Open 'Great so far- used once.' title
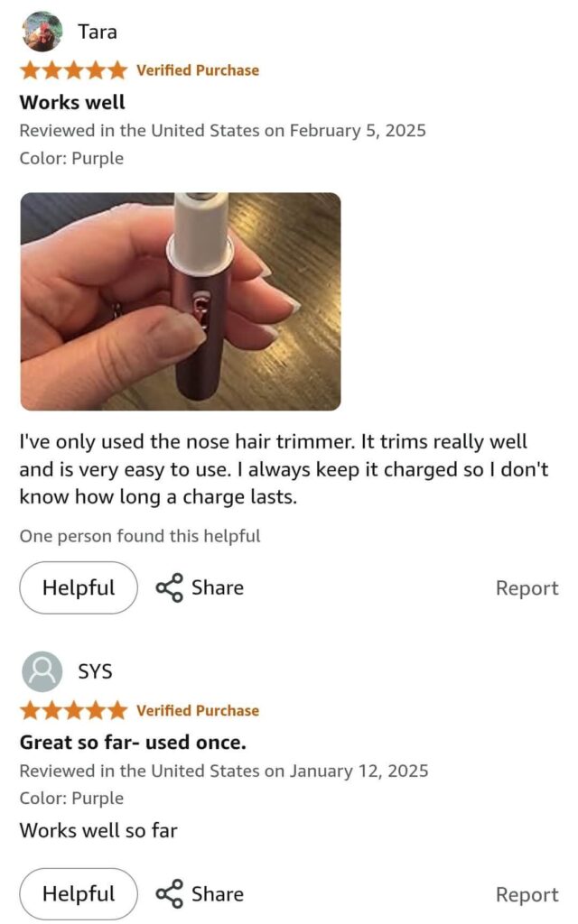578x924 pixels. (133, 743)
